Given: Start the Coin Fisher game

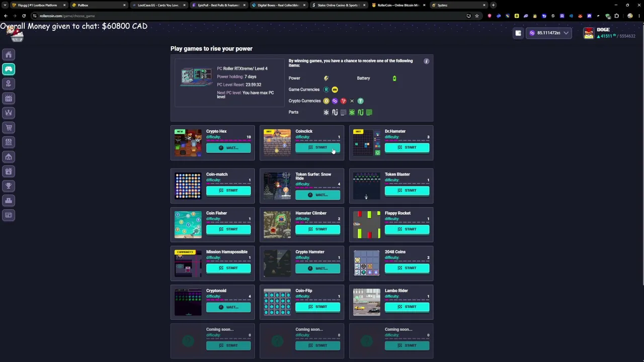Looking at the screenshot, I should coord(228,229).
